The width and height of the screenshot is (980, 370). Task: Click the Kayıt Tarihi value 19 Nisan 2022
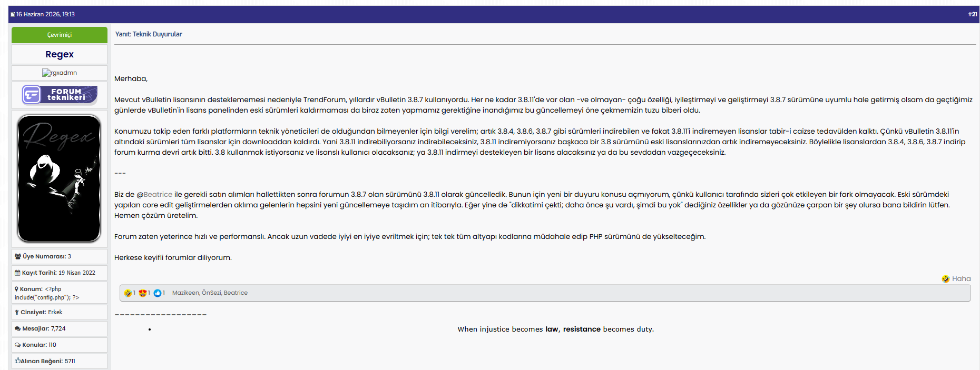(77, 273)
